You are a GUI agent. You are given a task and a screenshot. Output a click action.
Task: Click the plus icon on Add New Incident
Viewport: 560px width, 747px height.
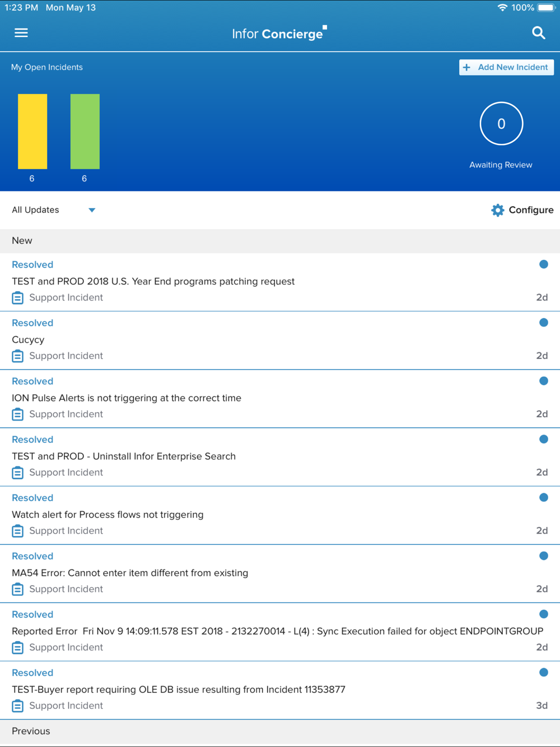(466, 67)
